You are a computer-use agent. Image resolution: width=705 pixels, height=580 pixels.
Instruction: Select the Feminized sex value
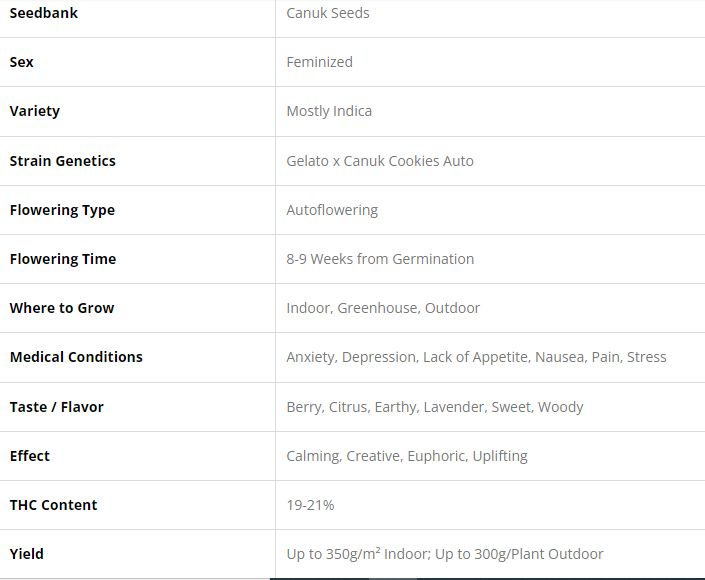319,62
